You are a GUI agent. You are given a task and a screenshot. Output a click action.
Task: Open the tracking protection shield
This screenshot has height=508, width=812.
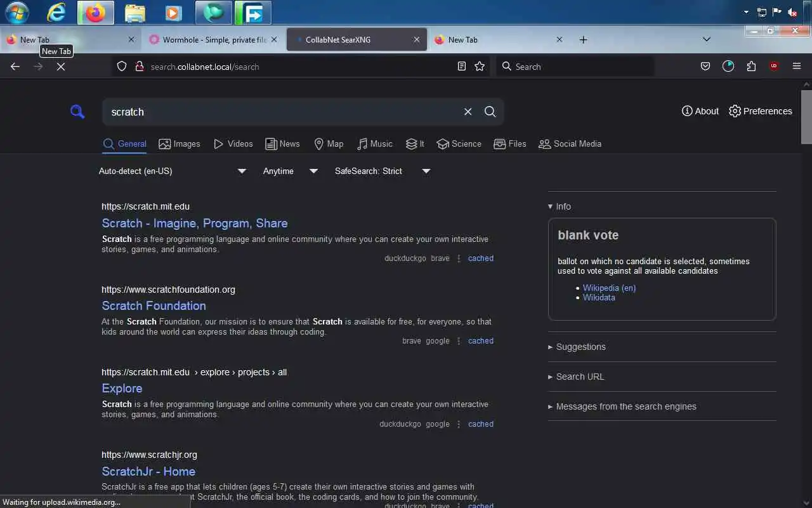[x=122, y=66]
